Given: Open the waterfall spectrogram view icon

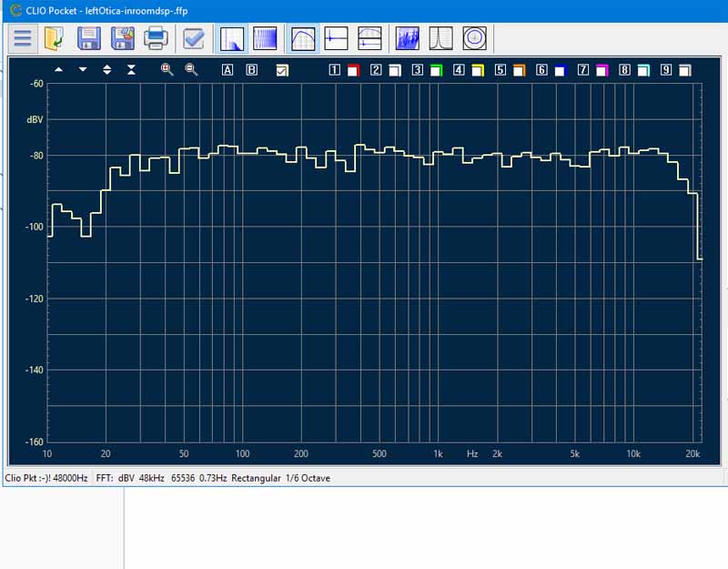Looking at the screenshot, I should (408, 38).
